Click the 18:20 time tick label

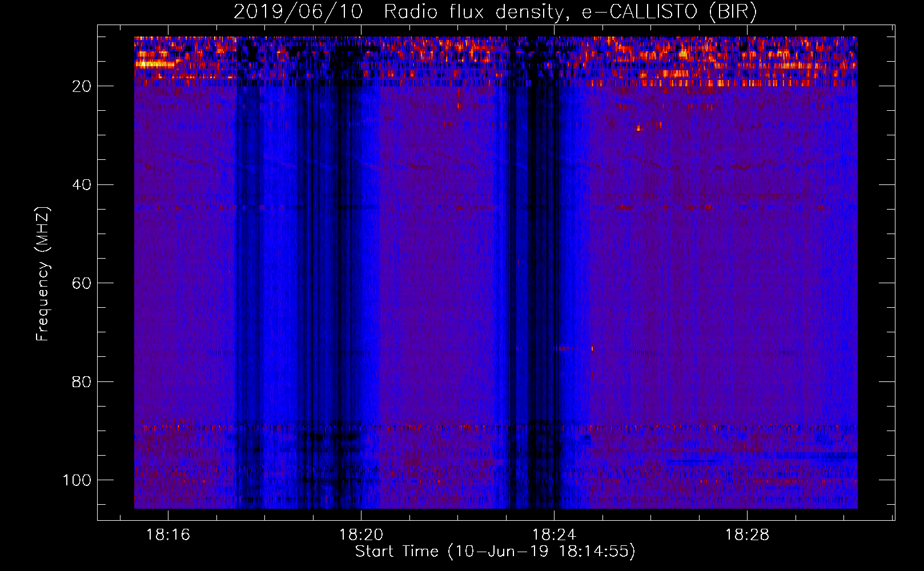point(361,535)
